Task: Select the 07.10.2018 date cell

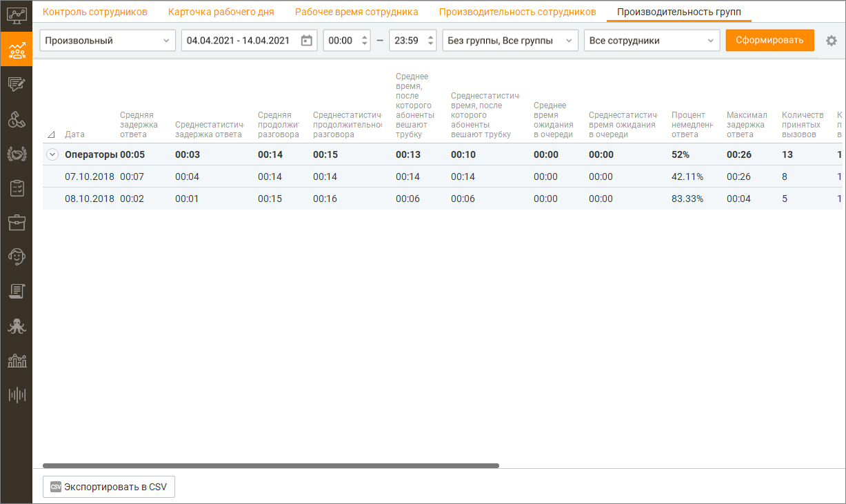Action: (90, 177)
